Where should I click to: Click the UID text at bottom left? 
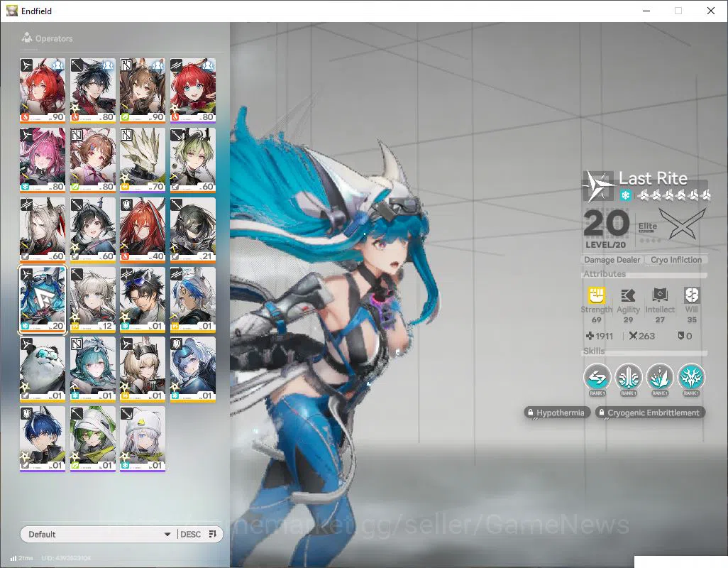coord(66,558)
